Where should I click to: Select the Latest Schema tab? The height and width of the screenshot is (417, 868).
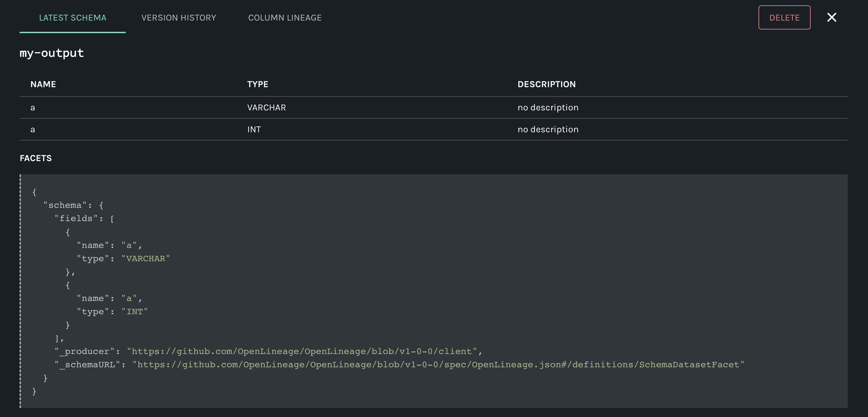pyautogui.click(x=72, y=18)
